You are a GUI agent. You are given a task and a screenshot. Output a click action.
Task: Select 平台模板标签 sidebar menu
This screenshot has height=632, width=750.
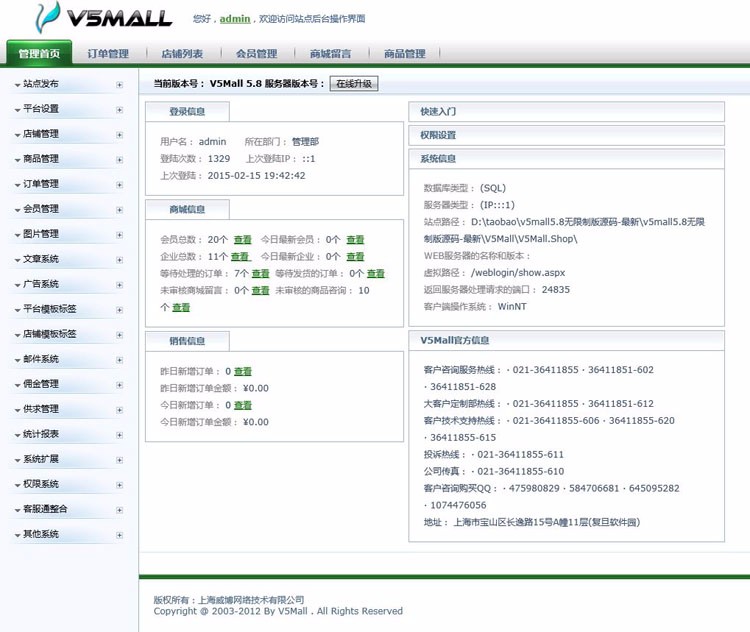(x=50, y=309)
